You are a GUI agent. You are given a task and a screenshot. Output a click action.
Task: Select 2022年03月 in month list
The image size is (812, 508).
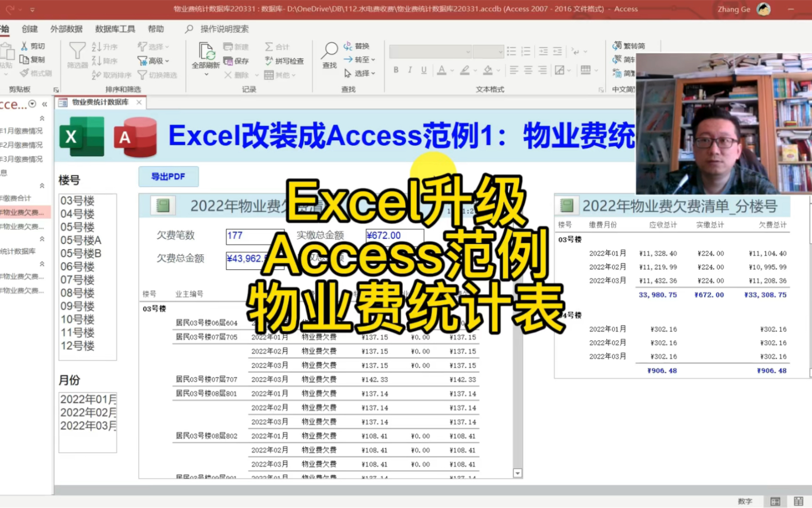(x=88, y=425)
